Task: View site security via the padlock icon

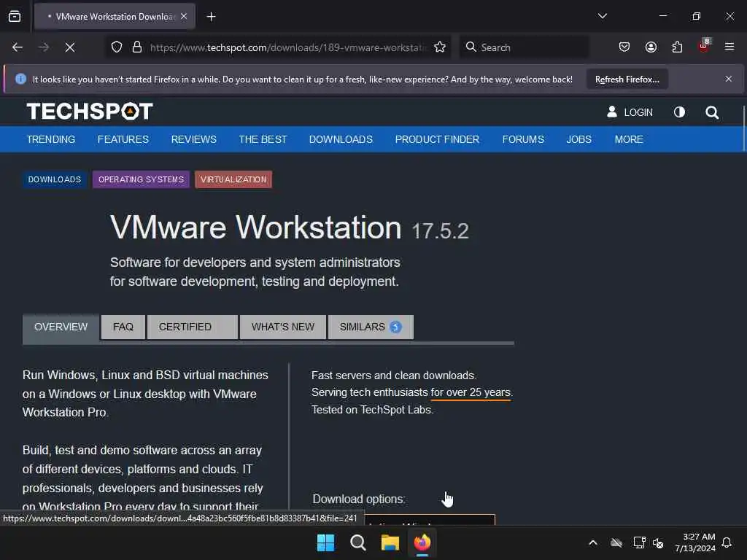Action: tap(137, 47)
